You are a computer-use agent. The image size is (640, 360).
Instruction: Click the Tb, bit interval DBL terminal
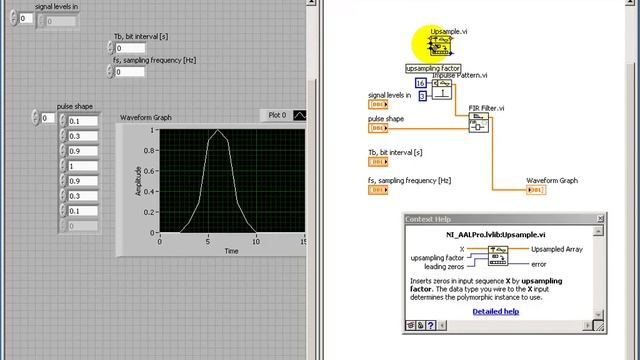pos(378,162)
